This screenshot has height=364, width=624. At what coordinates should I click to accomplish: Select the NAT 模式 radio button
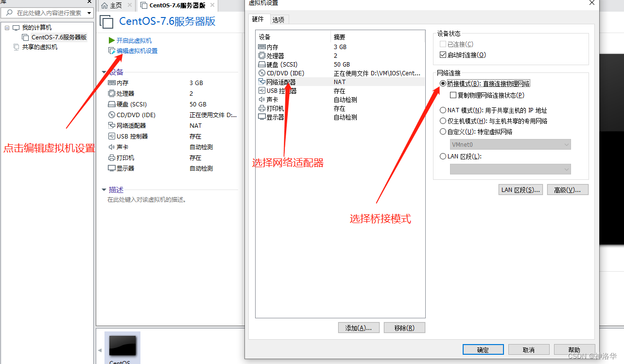[443, 110]
